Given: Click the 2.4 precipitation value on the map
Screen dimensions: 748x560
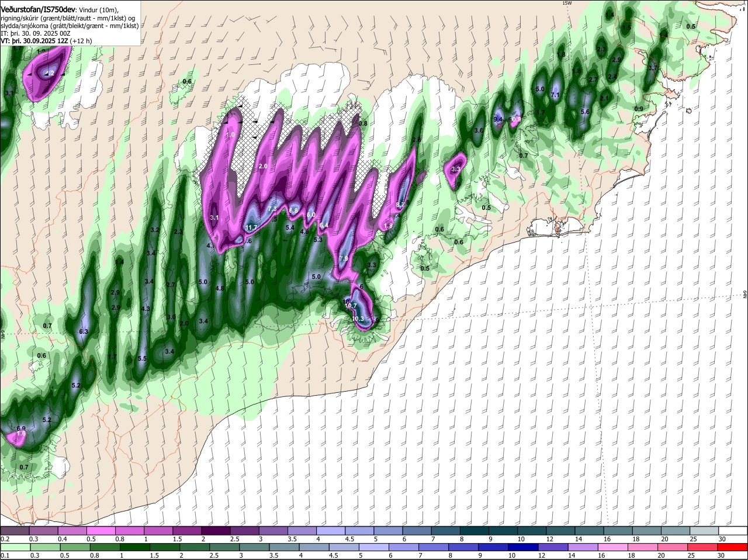Looking at the screenshot, I should [612, 77].
